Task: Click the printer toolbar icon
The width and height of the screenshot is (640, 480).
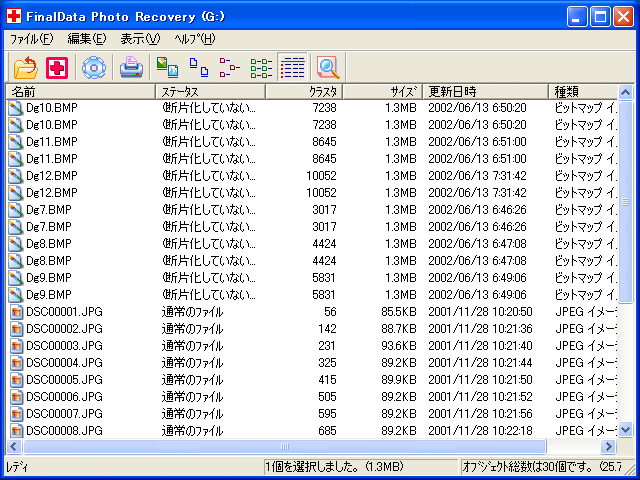Action: [131, 67]
